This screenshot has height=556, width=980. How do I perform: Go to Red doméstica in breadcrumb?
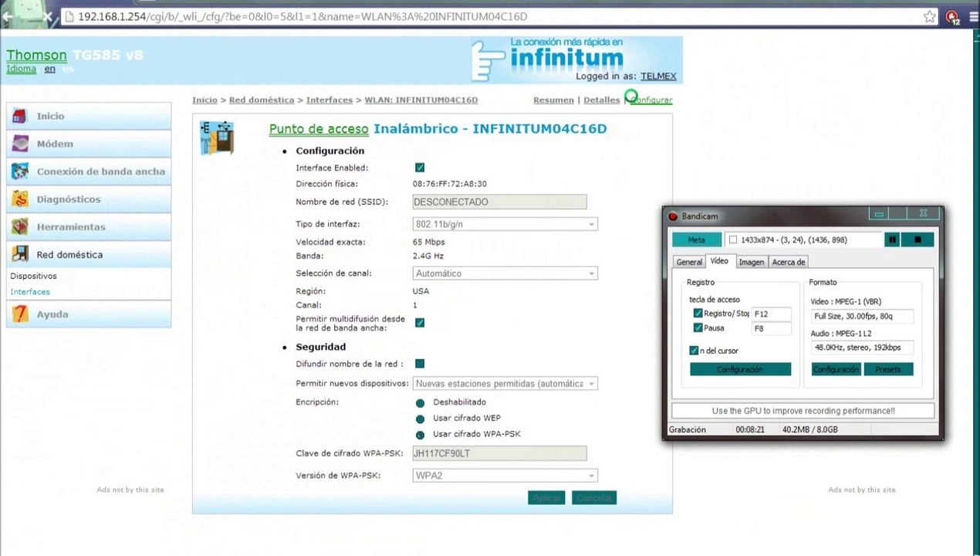pos(262,100)
